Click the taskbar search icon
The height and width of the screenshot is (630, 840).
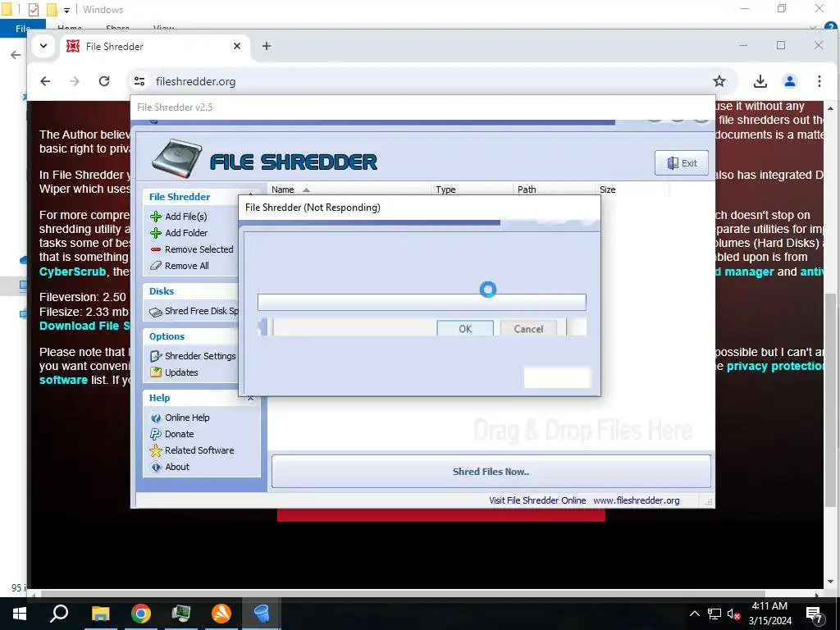pos(59,614)
